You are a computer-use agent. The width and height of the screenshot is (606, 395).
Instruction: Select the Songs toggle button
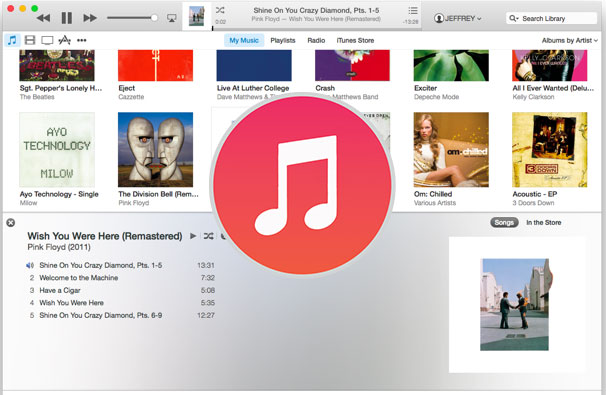pos(504,222)
